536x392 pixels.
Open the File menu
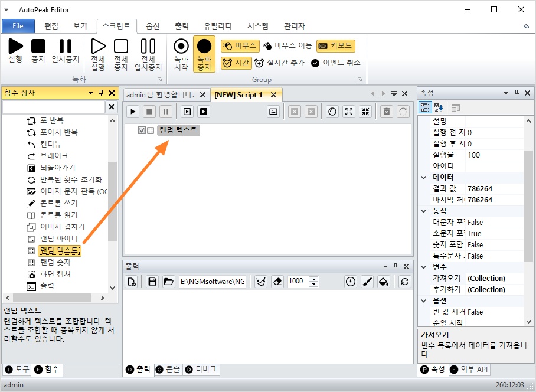tap(18, 26)
